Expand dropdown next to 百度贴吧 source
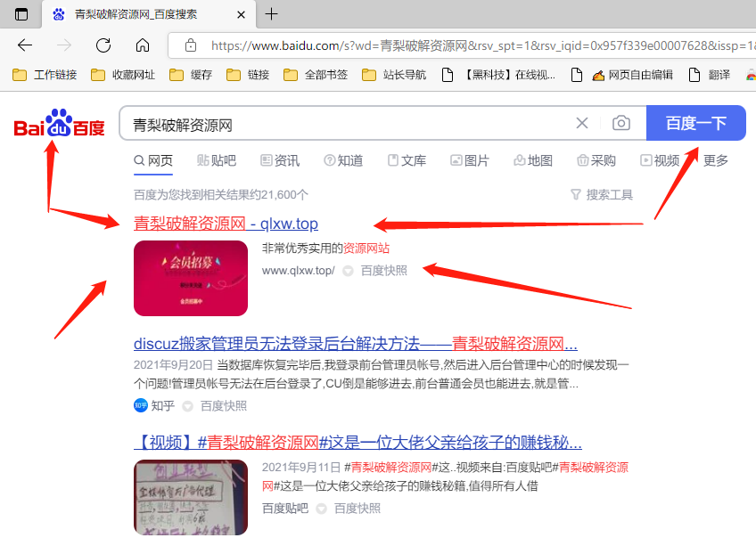 [321, 509]
